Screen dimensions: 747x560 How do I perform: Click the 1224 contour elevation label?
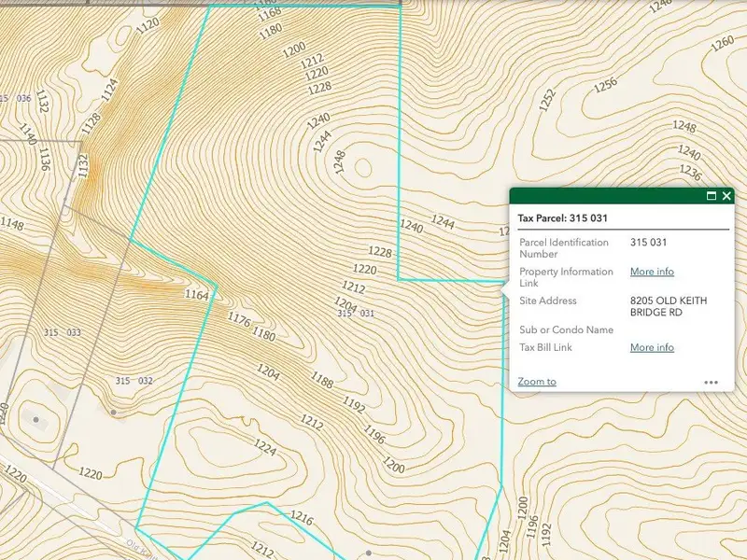(265, 449)
